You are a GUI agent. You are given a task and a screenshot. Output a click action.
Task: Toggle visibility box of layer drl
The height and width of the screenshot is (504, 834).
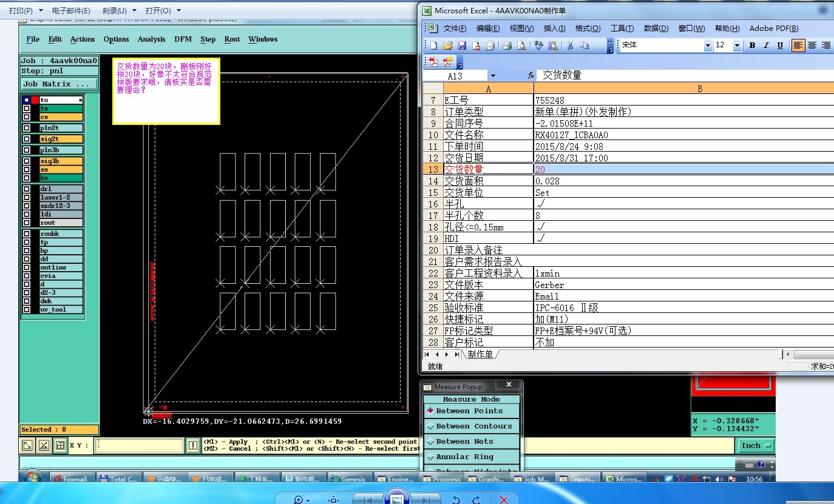click(27, 189)
